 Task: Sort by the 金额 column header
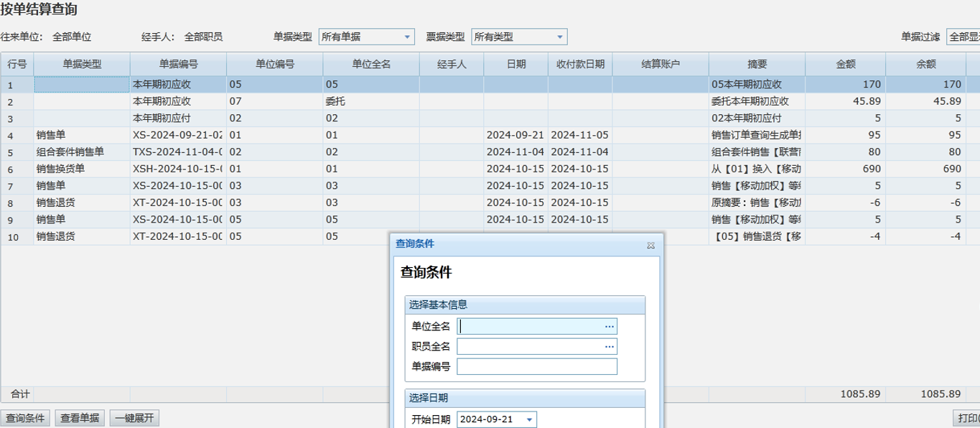coord(845,64)
